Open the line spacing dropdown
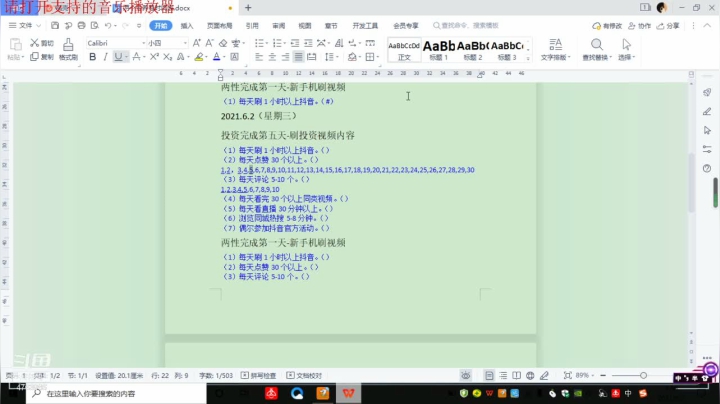 click(x=337, y=57)
